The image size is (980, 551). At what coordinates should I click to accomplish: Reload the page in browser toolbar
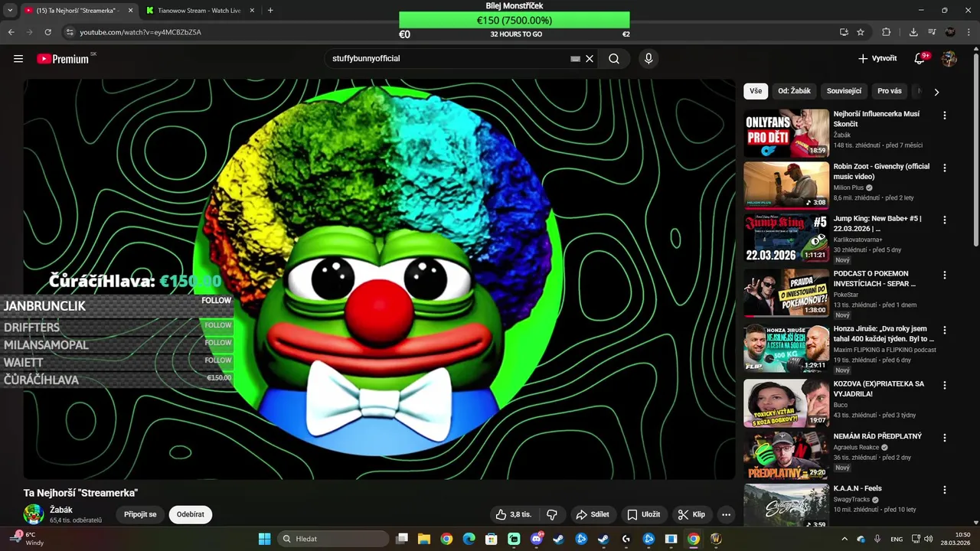pos(47,32)
